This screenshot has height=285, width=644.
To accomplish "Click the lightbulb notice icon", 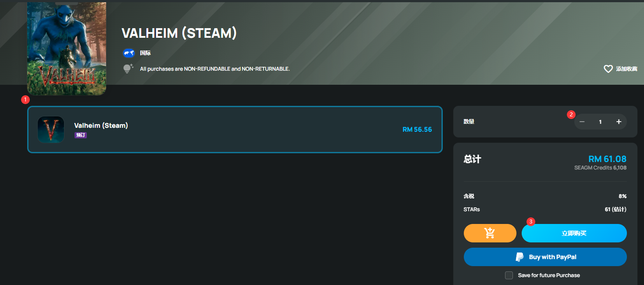I will pyautogui.click(x=128, y=69).
